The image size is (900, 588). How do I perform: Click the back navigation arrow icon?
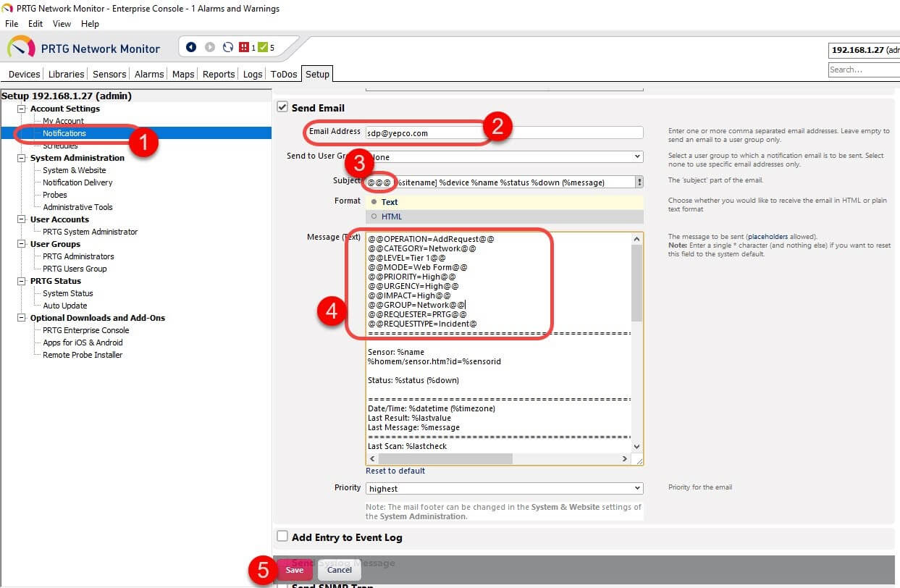coord(191,48)
